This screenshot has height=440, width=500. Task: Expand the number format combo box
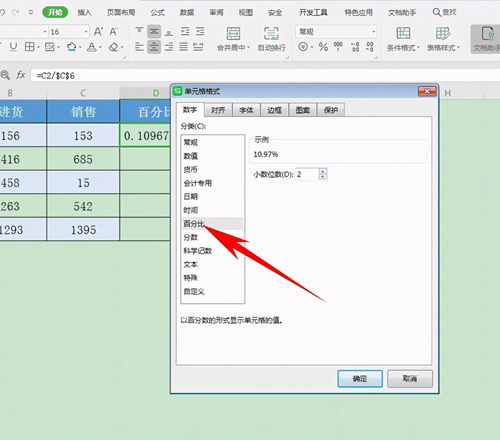coord(373,32)
